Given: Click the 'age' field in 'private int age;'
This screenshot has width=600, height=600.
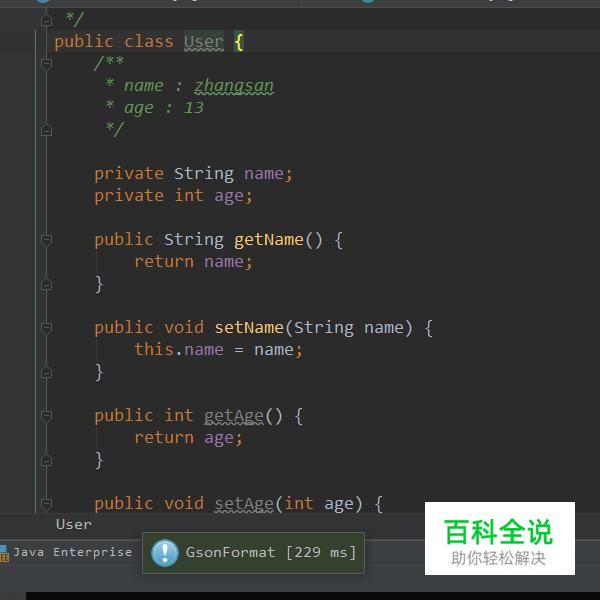Looking at the screenshot, I should 229,196.
